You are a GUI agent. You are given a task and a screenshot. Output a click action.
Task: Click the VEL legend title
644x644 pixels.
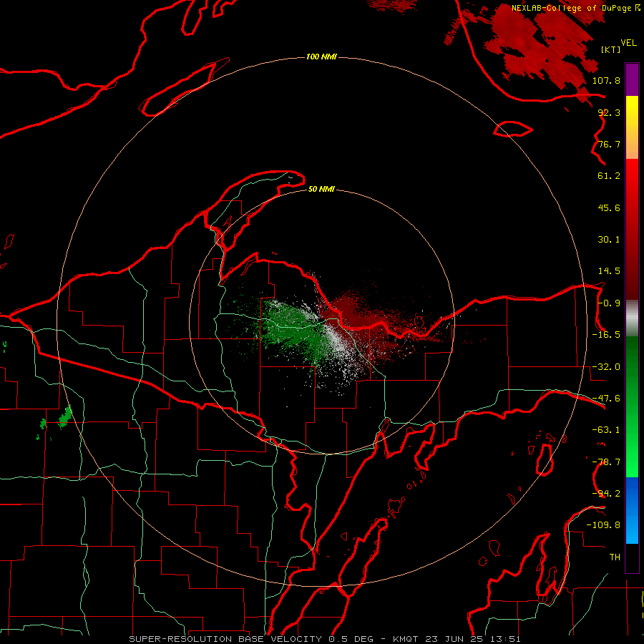tap(628, 42)
